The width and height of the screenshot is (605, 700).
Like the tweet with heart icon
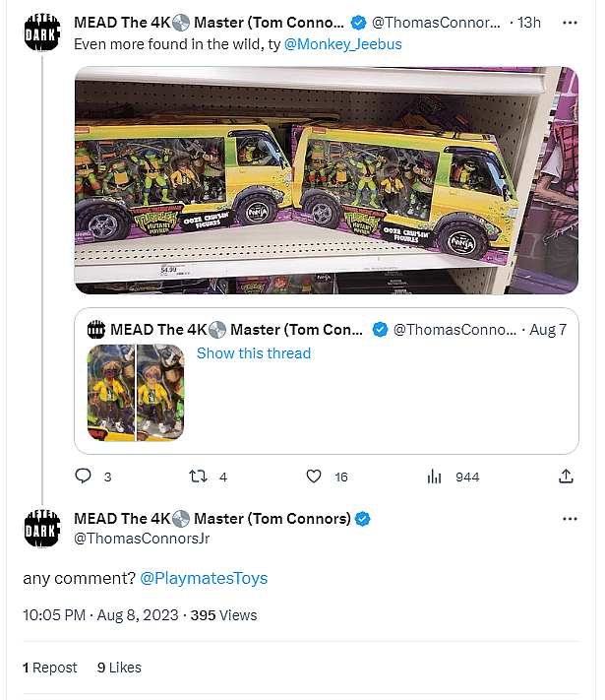[x=314, y=477]
